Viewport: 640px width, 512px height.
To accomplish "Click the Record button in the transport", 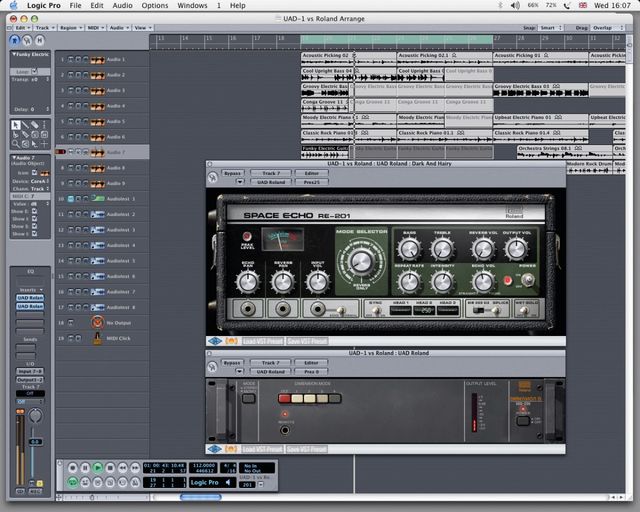I will [73, 467].
